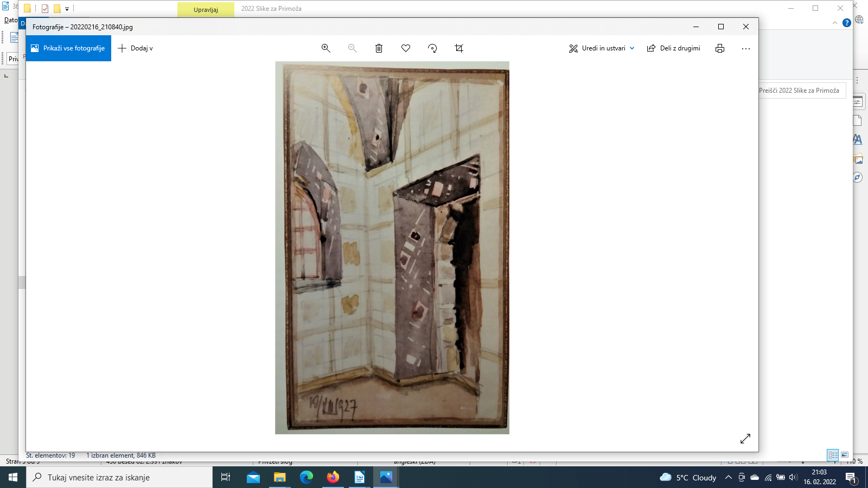
Task: Rotate the photo with rotate icon
Action: pos(432,48)
